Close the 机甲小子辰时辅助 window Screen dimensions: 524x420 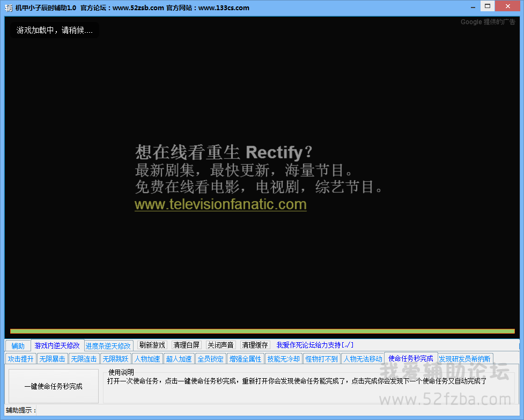tap(507, 6)
